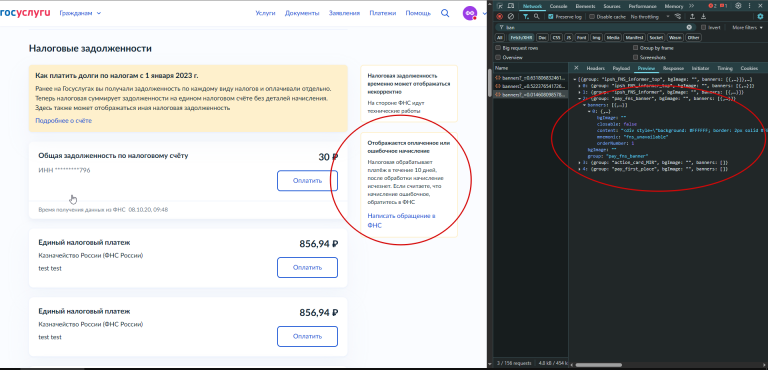This screenshot has height=370, width=768.
Task: Close request details pane with X icon
Action: point(576,68)
